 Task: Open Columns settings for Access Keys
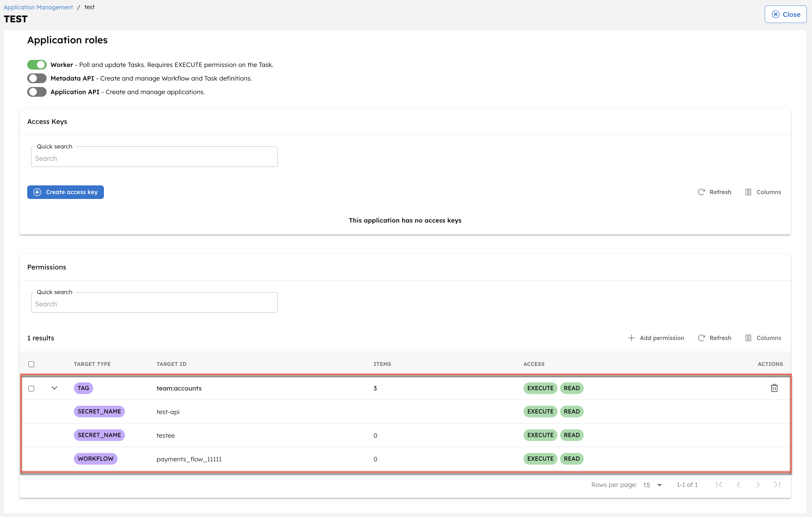pyautogui.click(x=763, y=192)
